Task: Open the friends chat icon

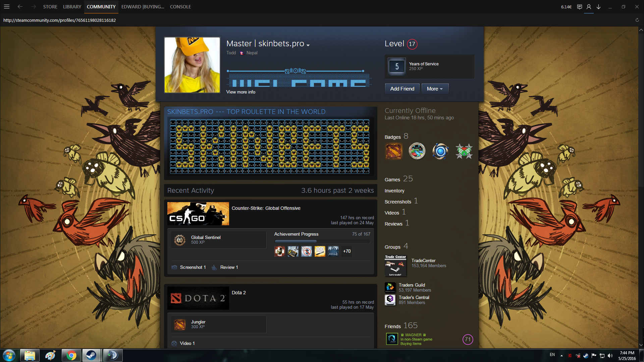Action: coord(579,7)
